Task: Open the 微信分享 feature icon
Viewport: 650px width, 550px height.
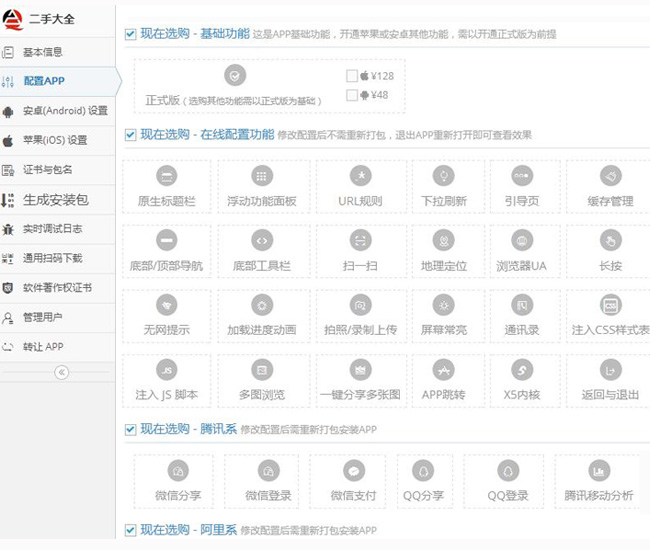Action: point(178,470)
